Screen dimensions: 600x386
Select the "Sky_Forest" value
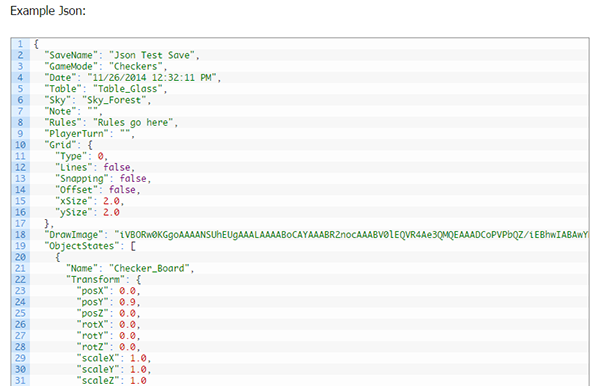pos(114,100)
